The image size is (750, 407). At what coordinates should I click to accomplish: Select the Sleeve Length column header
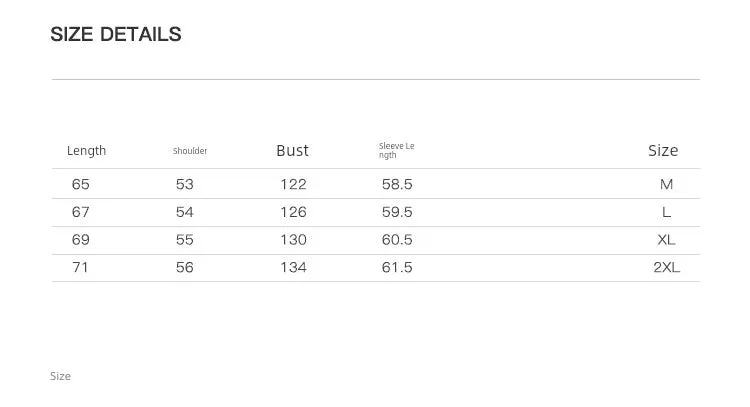[397, 150]
